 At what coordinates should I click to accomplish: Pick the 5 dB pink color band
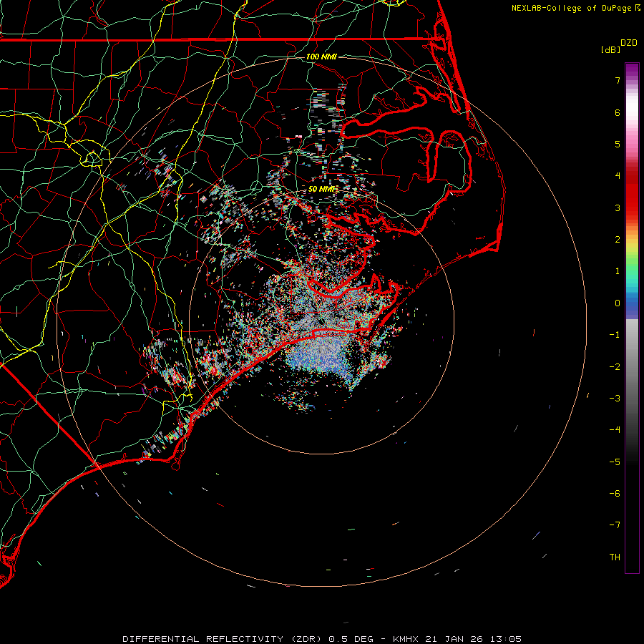pos(632,144)
